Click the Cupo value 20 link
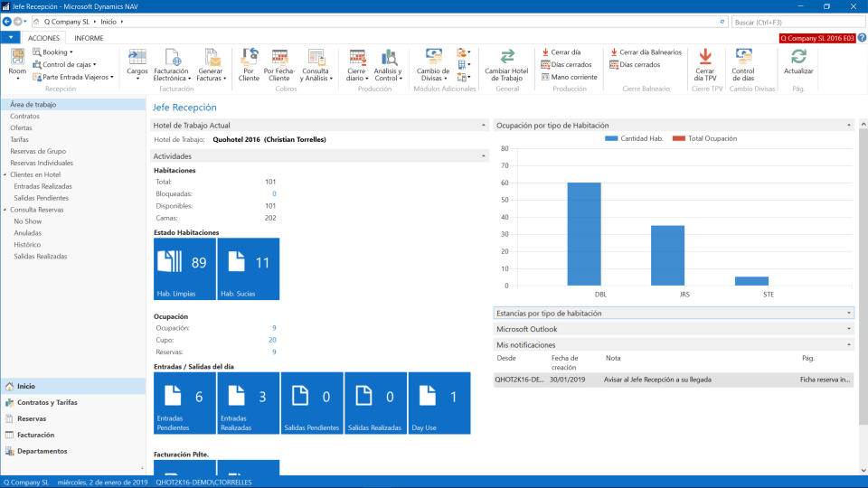 [272, 341]
